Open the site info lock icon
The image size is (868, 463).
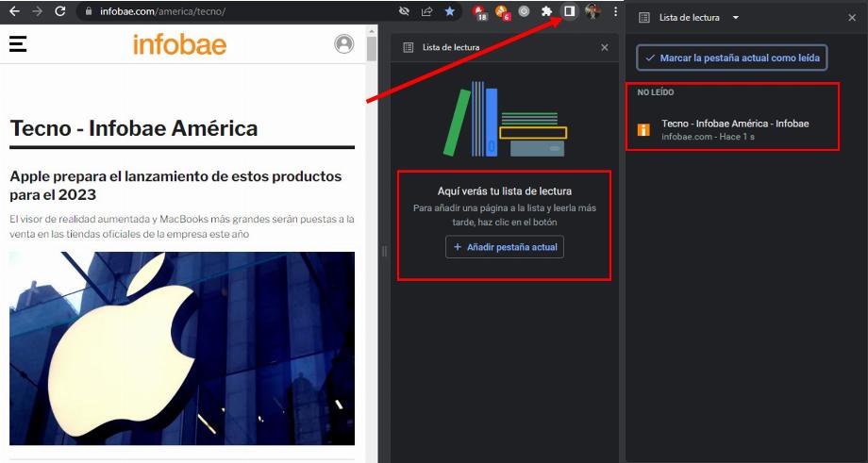point(89,11)
